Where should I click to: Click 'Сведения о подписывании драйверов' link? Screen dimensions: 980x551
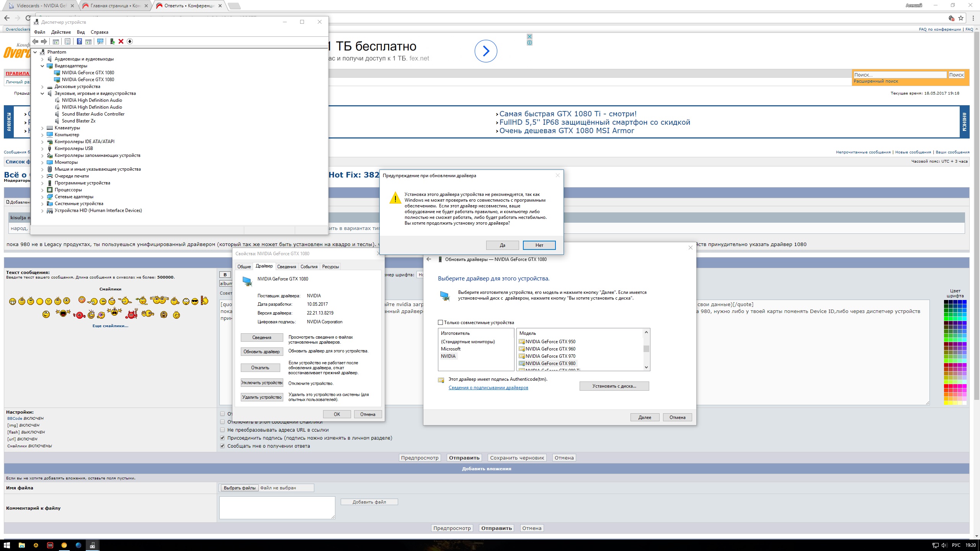pos(488,388)
